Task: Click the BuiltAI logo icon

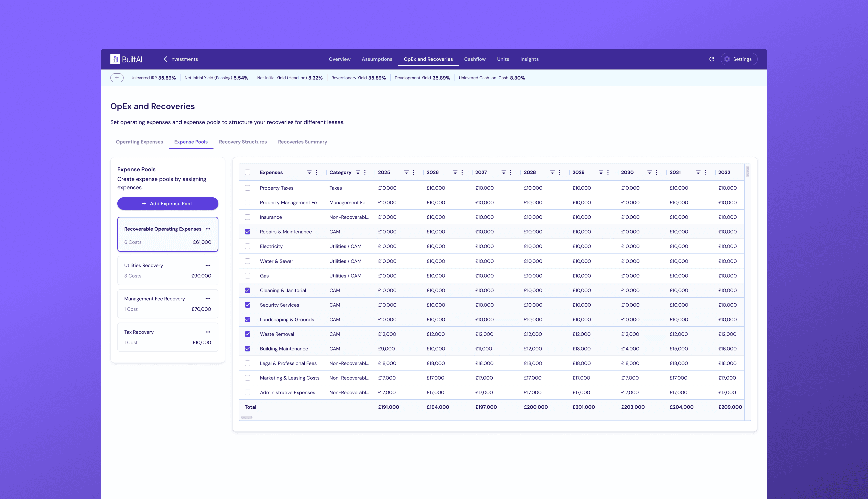Action: pos(115,59)
